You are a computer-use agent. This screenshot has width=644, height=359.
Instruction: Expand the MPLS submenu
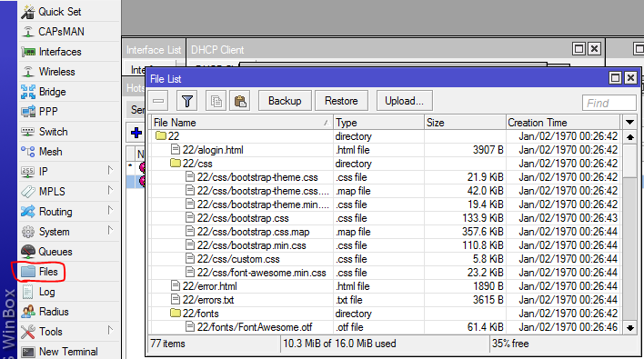[x=110, y=190]
